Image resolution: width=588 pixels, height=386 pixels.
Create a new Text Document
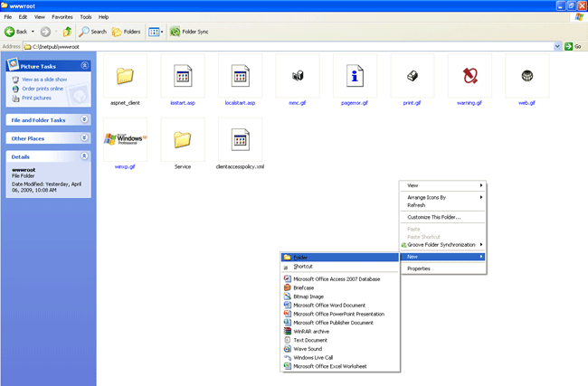click(340, 340)
